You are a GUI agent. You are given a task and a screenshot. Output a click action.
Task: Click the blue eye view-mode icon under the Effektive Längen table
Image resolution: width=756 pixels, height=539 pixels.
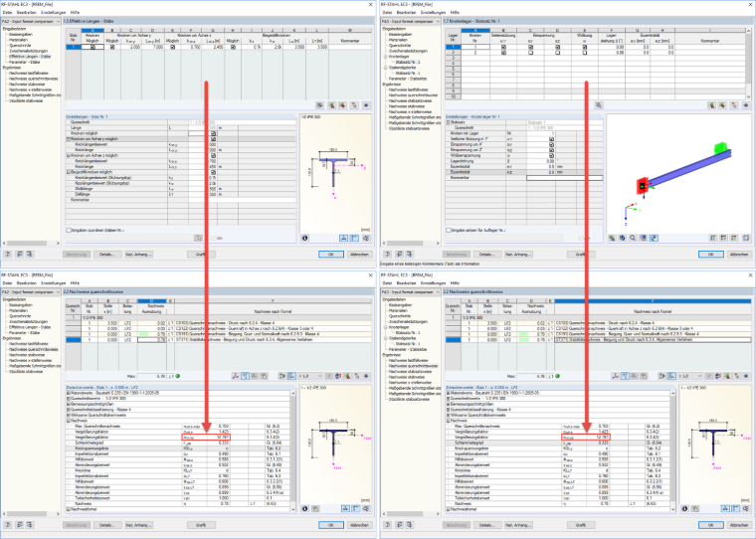click(x=366, y=105)
